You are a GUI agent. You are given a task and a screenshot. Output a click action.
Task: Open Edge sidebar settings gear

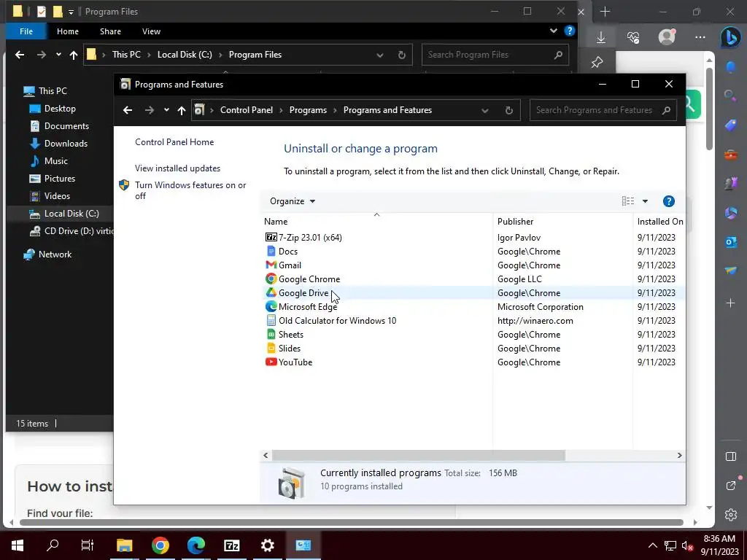731,515
